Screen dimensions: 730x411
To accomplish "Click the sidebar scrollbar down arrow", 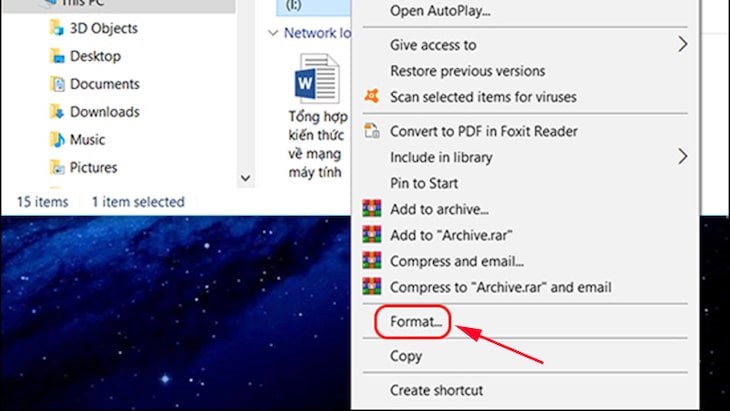I will click(246, 177).
